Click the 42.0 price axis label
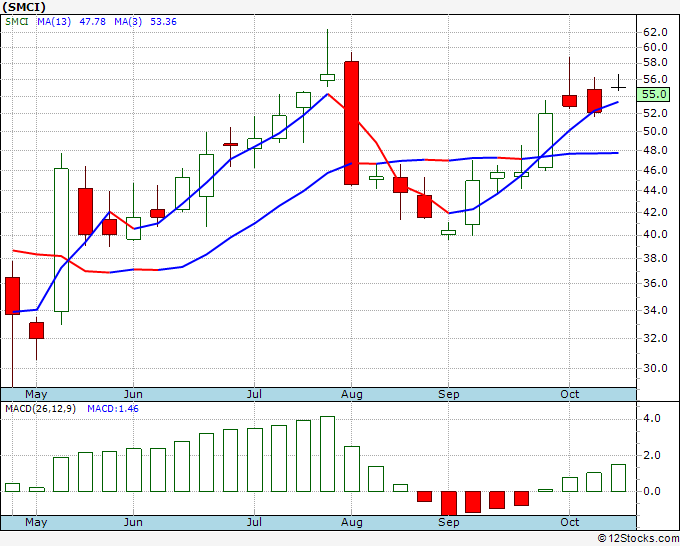This screenshot has width=680, height=546. pyautogui.click(x=655, y=212)
